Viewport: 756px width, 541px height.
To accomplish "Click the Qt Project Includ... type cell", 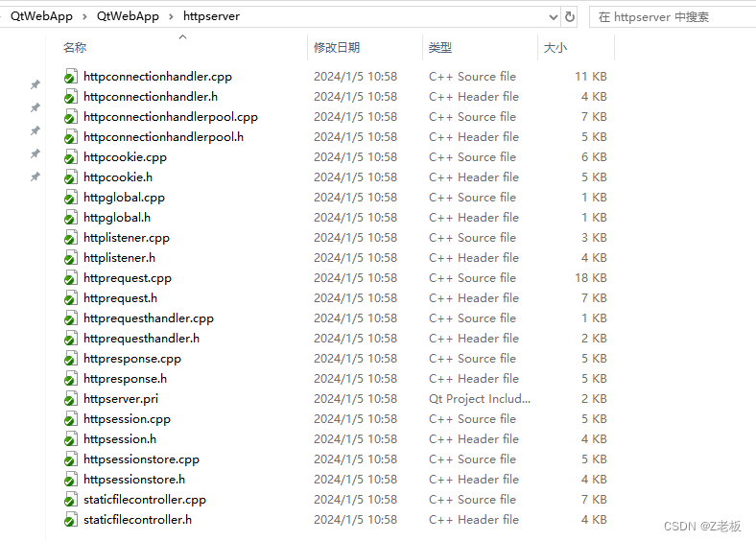I will click(x=480, y=399).
